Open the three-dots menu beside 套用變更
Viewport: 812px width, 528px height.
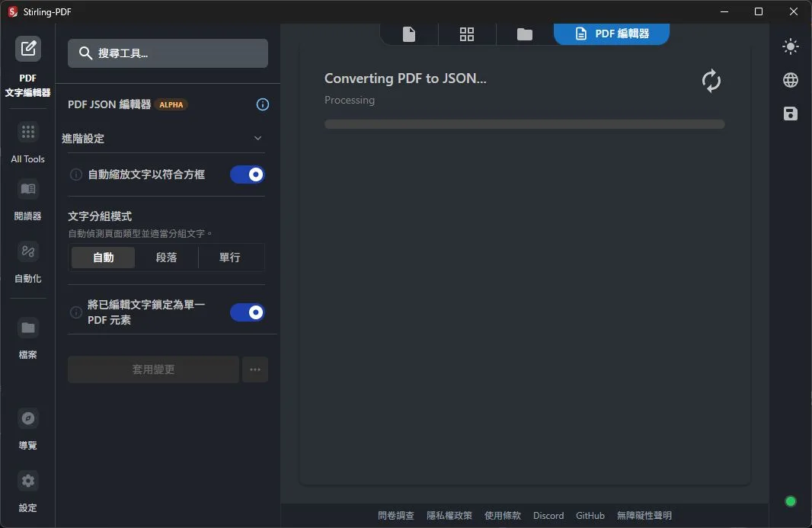pos(255,370)
